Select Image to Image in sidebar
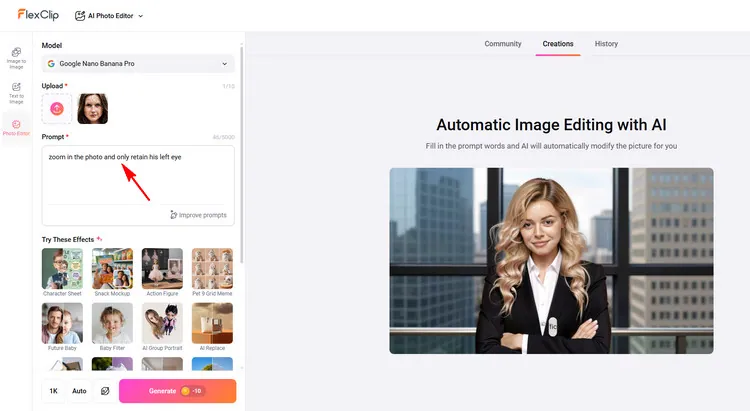 tap(16, 56)
